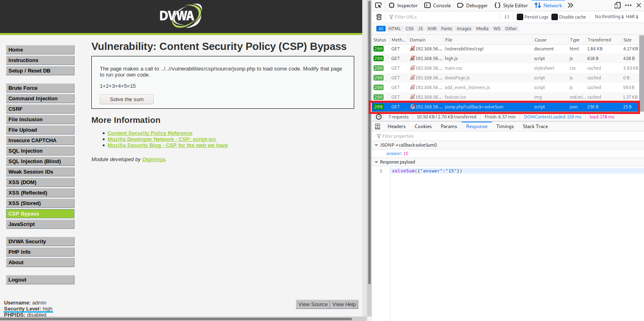Image resolution: width=644 pixels, height=321 pixels.
Task: Activate the element picker tool in DevTools
Action: coord(378,5)
